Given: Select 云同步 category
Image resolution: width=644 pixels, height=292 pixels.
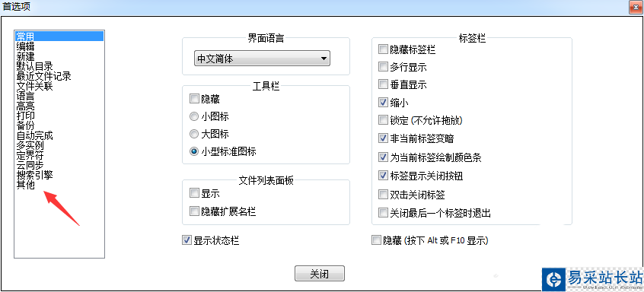Looking at the screenshot, I should click(x=30, y=165).
